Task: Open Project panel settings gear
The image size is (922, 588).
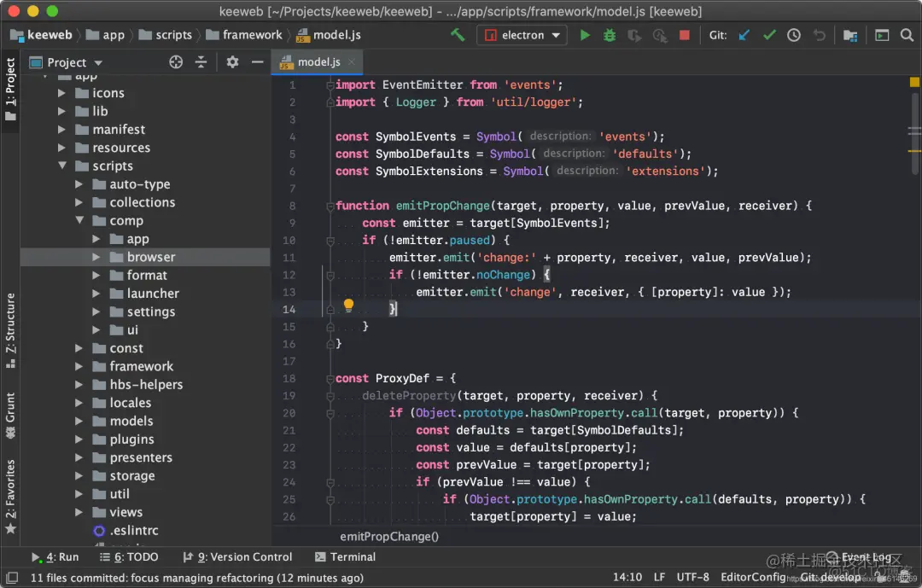Action: click(x=232, y=62)
